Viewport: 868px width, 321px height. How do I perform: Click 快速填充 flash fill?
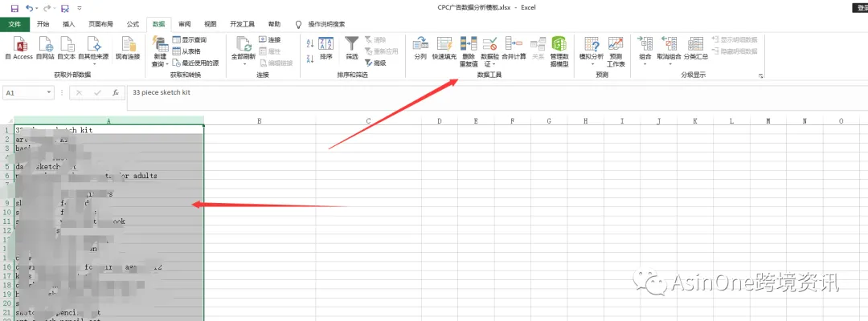tap(444, 48)
